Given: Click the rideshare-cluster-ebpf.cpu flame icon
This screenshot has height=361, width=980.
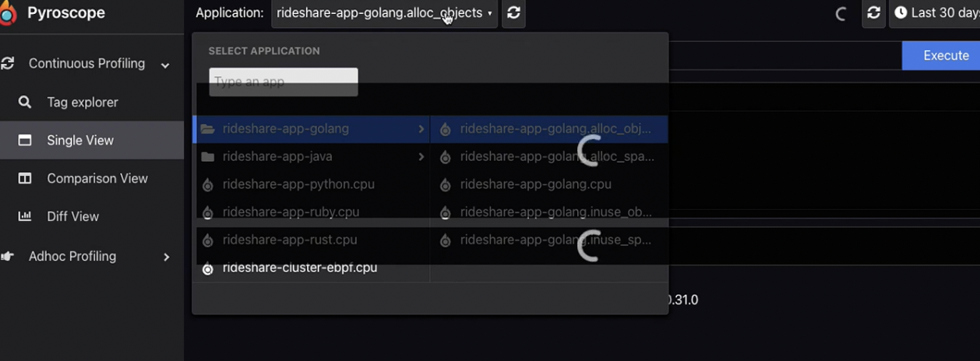Looking at the screenshot, I should (207, 268).
